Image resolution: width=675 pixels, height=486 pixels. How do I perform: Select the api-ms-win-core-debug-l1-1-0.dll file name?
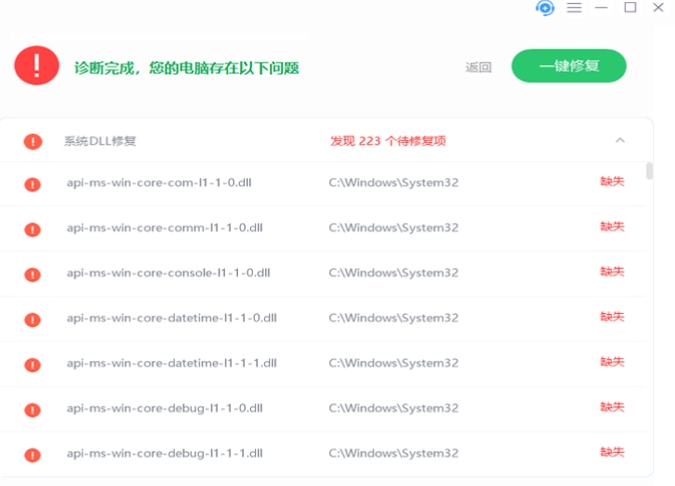(x=164, y=409)
